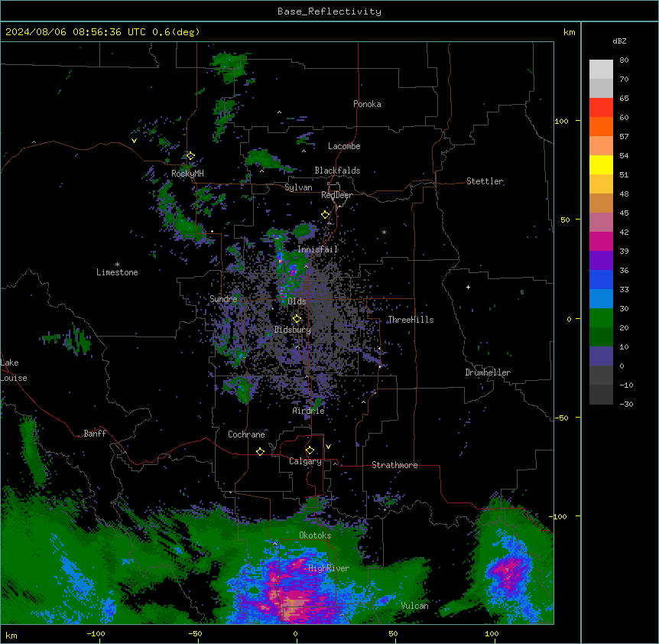Click the Airdrie label
Screen dimensions: 659x644
[x=309, y=411]
